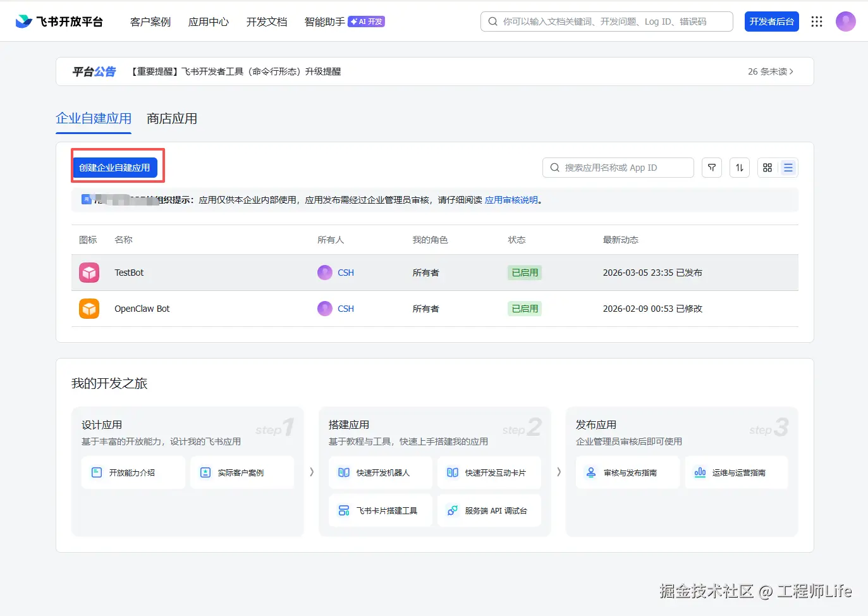Open 智能助手 in top navigation
This screenshot has height=616, width=868.
click(x=325, y=22)
